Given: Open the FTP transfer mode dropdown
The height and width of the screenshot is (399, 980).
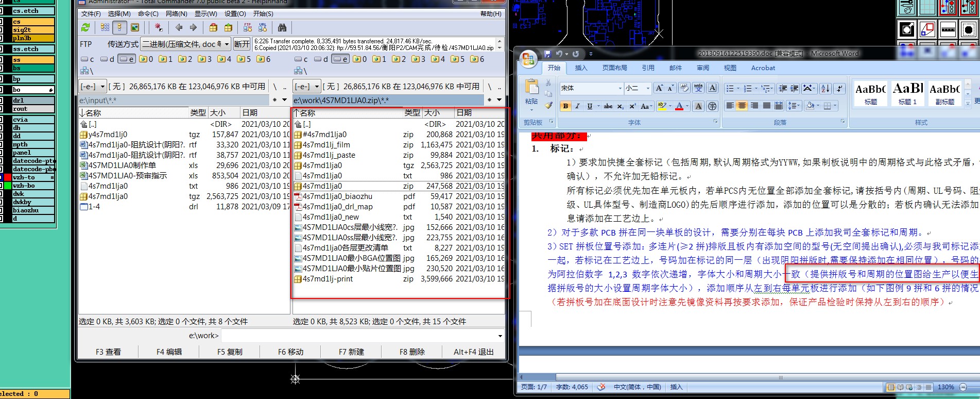Looking at the screenshot, I should point(227,44).
